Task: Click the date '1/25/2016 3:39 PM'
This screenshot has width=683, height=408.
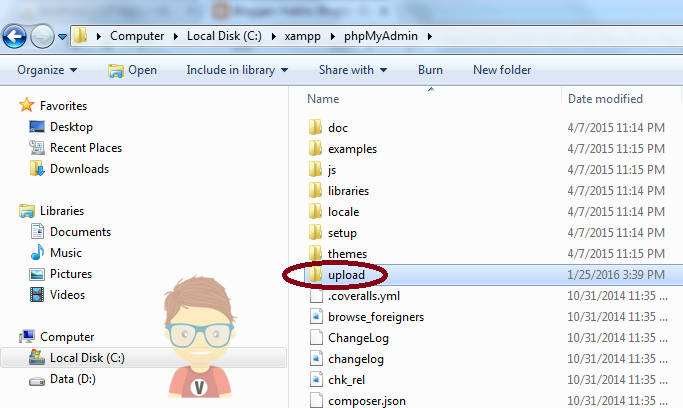Action: [616, 275]
